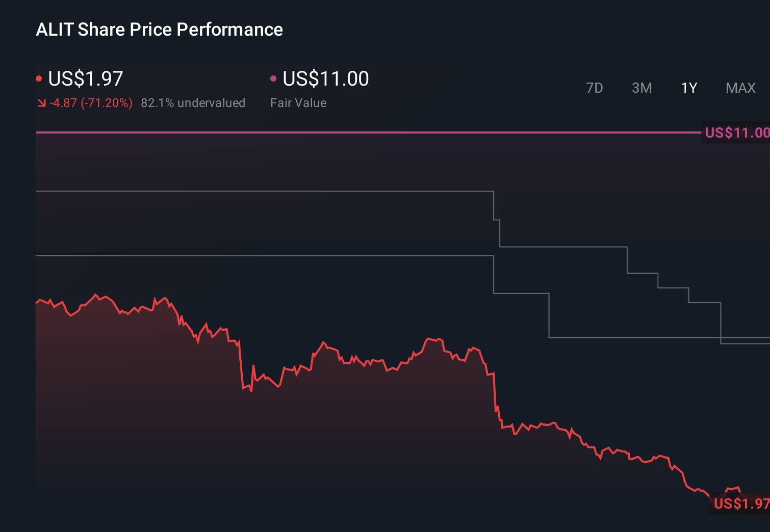Image resolution: width=770 pixels, height=532 pixels.
Task: Click the 82.1% undervalued label
Action: point(193,102)
